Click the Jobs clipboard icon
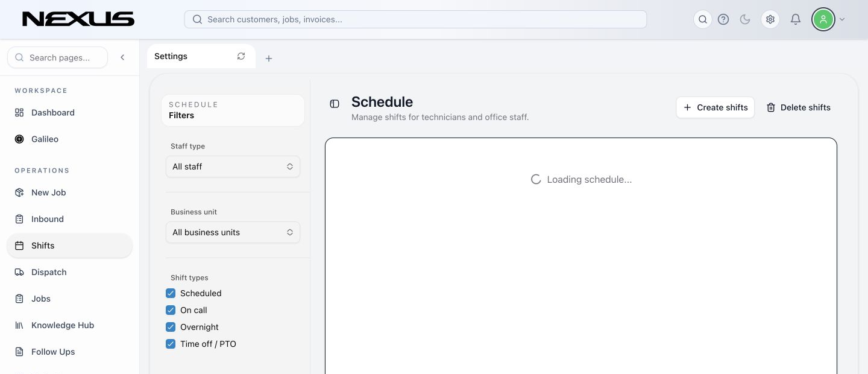The height and width of the screenshot is (374, 868). coord(19,299)
